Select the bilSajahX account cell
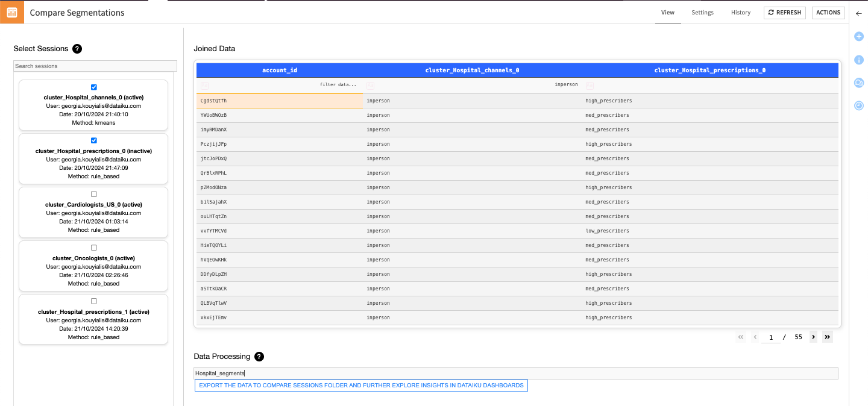This screenshot has height=406, width=868. (x=280, y=202)
